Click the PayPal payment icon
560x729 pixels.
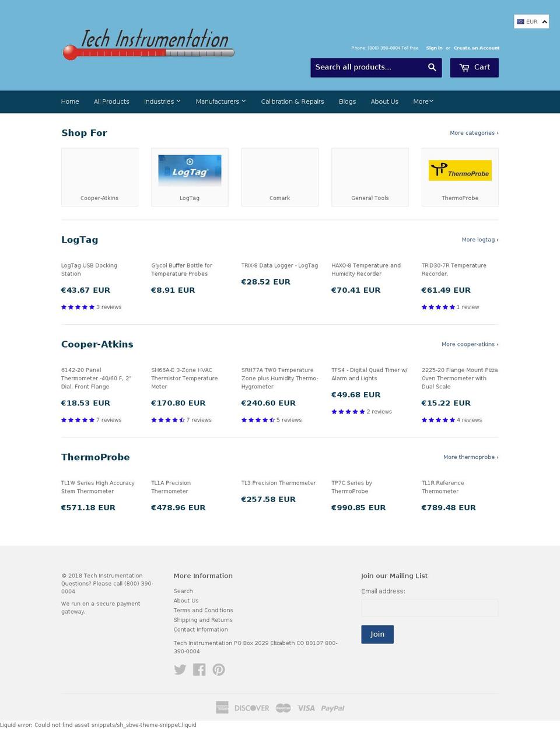[332, 708]
